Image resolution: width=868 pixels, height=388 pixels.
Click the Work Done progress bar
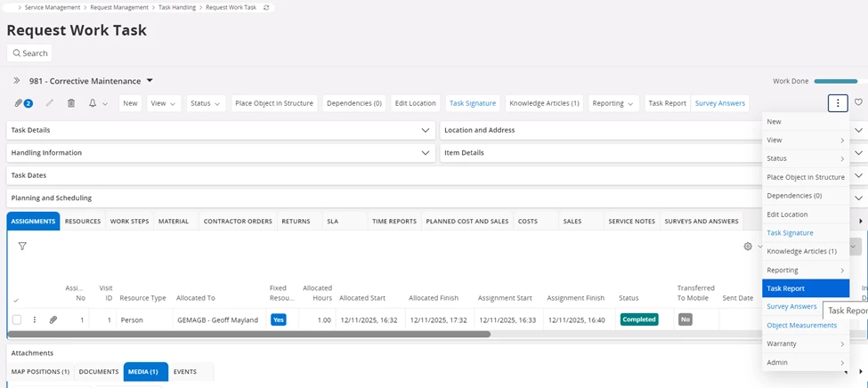(840, 81)
